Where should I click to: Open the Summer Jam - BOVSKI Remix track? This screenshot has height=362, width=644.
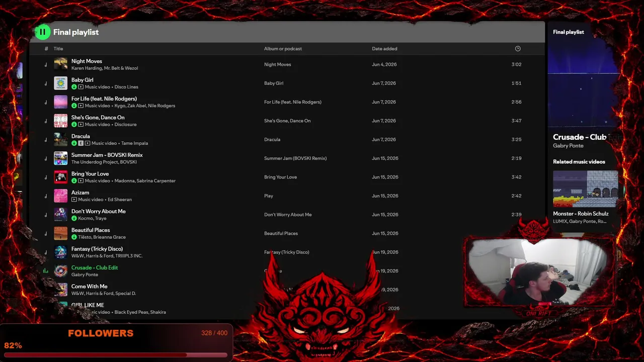click(107, 155)
